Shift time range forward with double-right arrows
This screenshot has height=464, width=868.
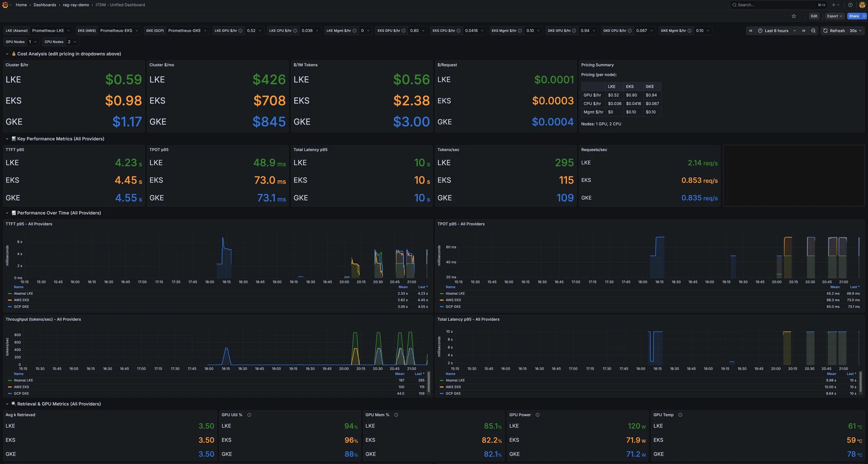[x=803, y=31]
